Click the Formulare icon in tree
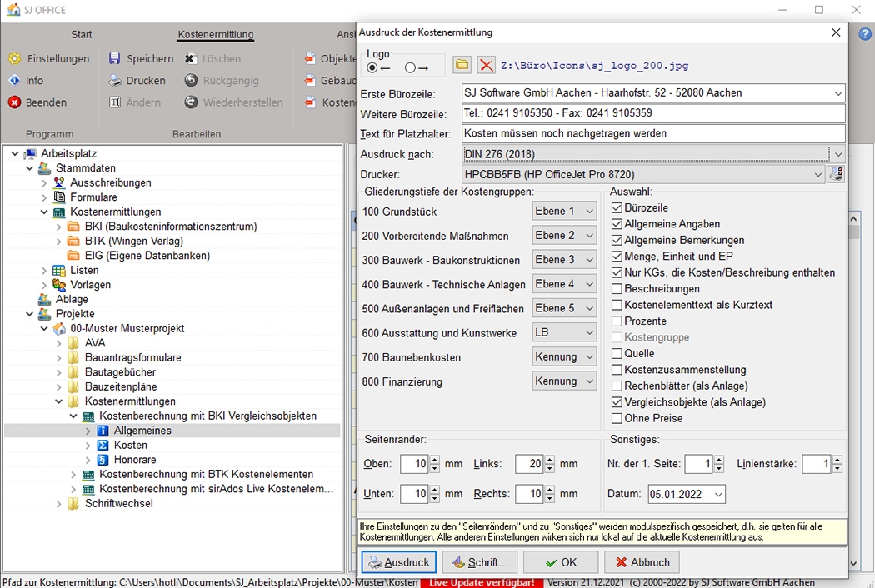This screenshot has height=588, width=875. point(59,197)
